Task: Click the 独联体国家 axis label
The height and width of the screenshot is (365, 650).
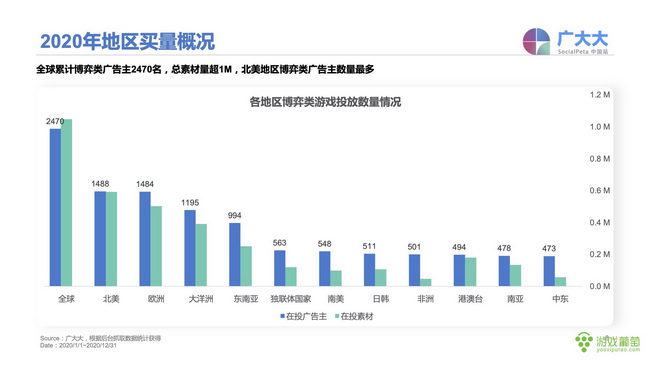Action: point(291,299)
